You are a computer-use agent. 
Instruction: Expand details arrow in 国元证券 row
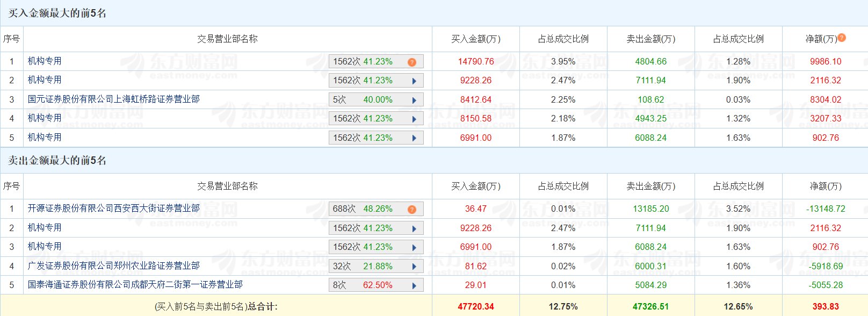coord(414,100)
